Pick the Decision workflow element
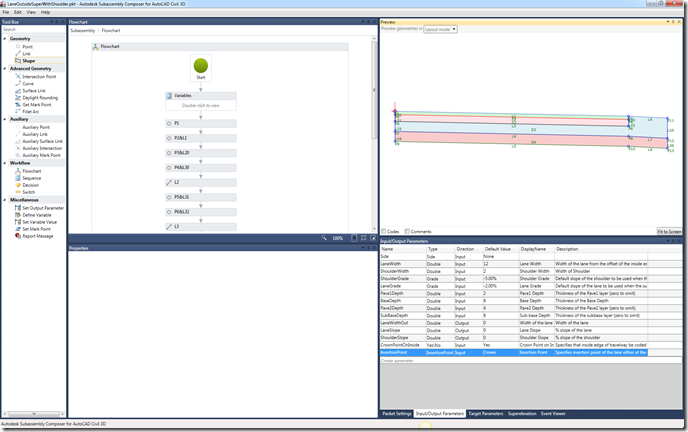 (31, 185)
